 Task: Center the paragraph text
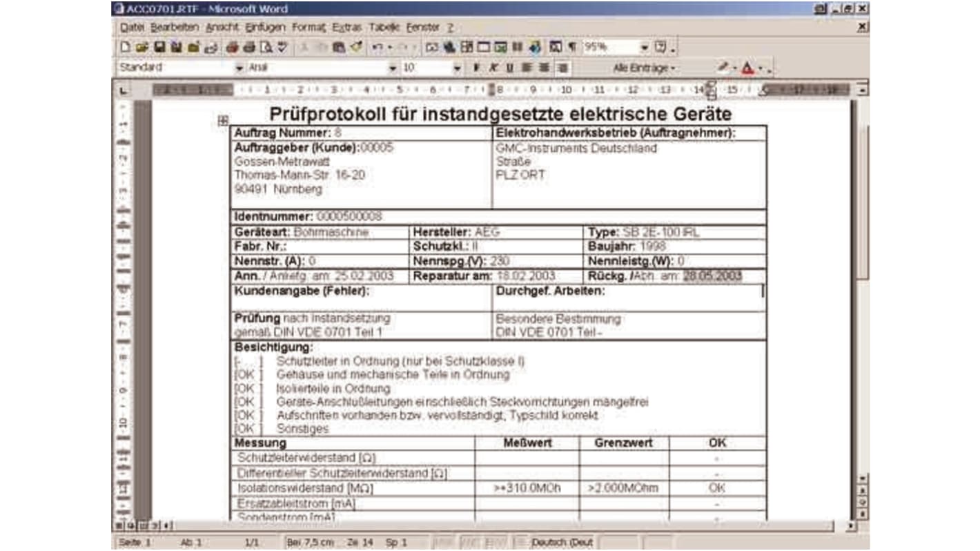tap(544, 67)
